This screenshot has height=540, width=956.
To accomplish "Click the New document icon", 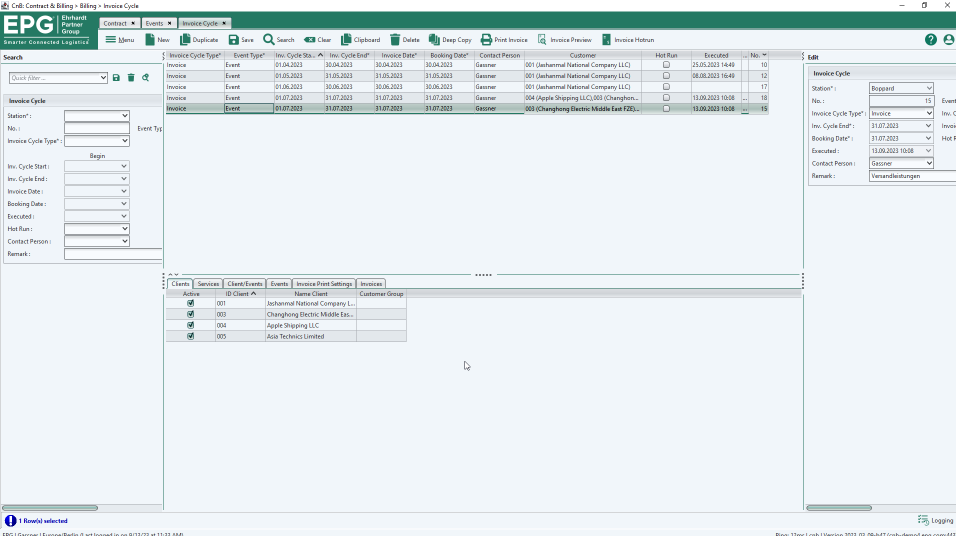I will [149, 40].
